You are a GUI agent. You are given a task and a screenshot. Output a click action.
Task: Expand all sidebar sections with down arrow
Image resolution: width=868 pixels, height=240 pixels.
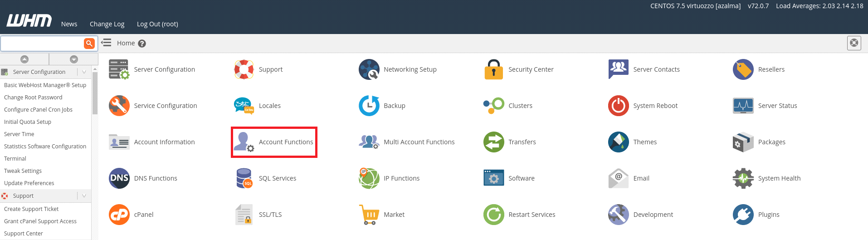pos(74,59)
